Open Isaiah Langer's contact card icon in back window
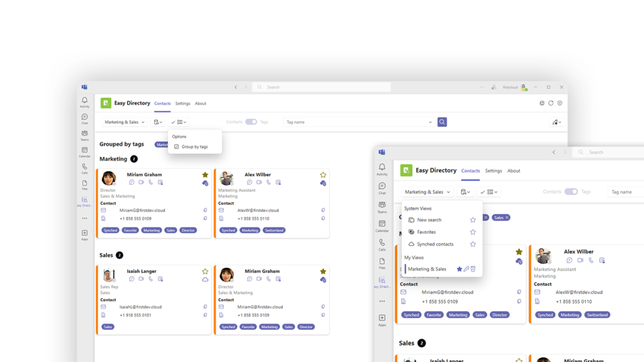Viewport: 644px width, 362px height. (160, 278)
